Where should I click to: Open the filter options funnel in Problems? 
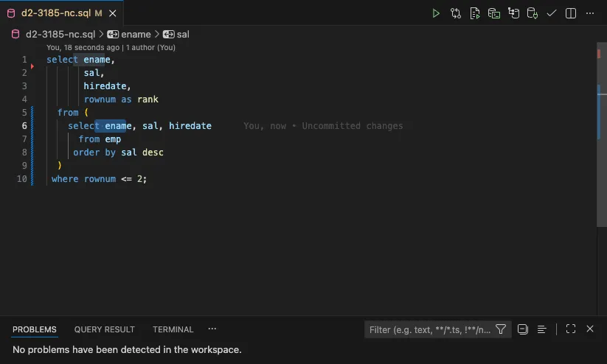(x=501, y=329)
